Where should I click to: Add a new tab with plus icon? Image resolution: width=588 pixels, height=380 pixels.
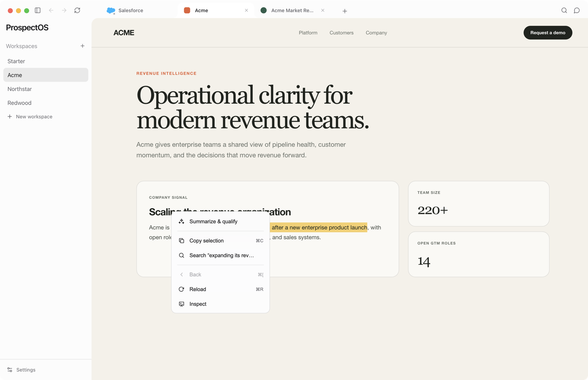(345, 11)
